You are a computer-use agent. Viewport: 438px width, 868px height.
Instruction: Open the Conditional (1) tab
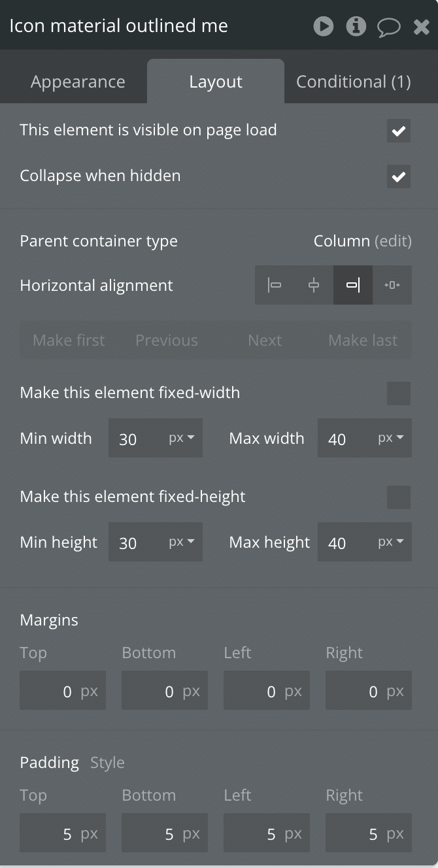point(354,82)
